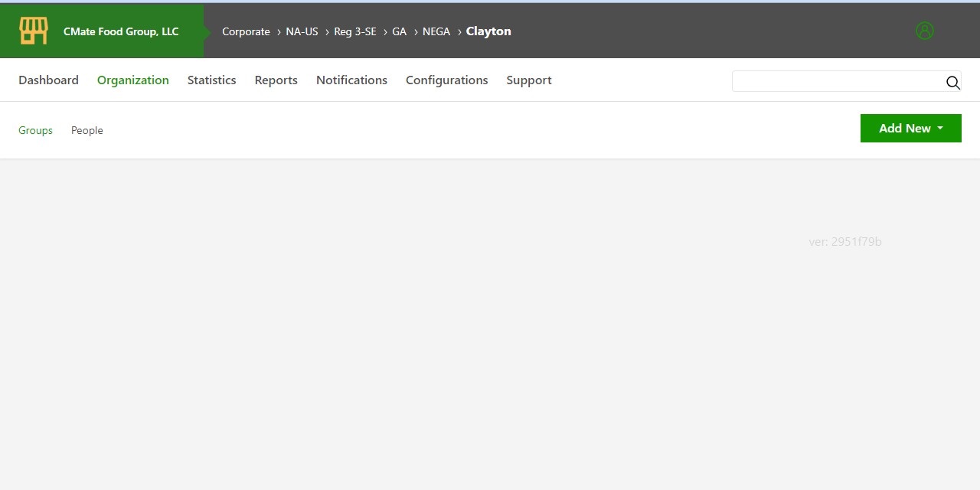Viewport: 980px width, 490px height.
Task: Click the CMate Food Group storefront icon
Action: (33, 31)
